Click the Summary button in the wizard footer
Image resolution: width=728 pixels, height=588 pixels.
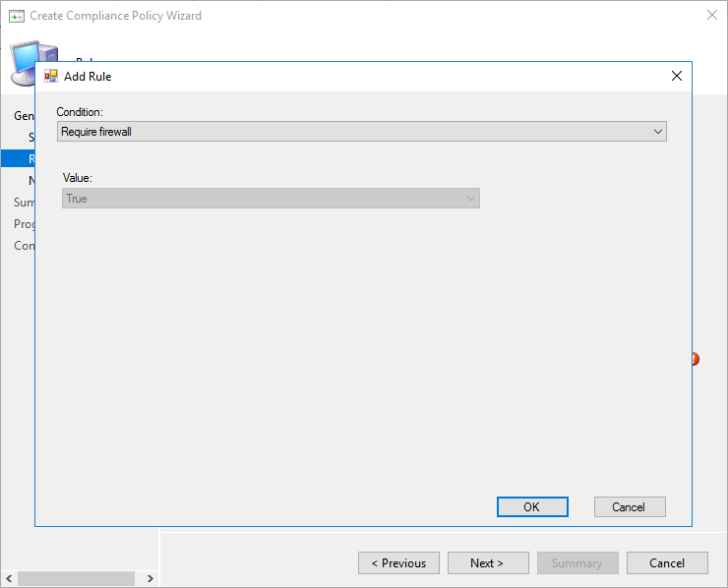point(576,563)
